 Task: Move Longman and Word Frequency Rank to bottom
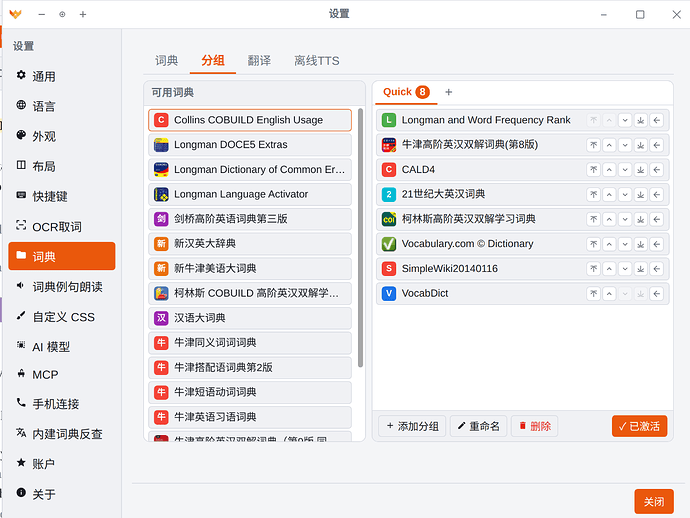click(x=641, y=120)
